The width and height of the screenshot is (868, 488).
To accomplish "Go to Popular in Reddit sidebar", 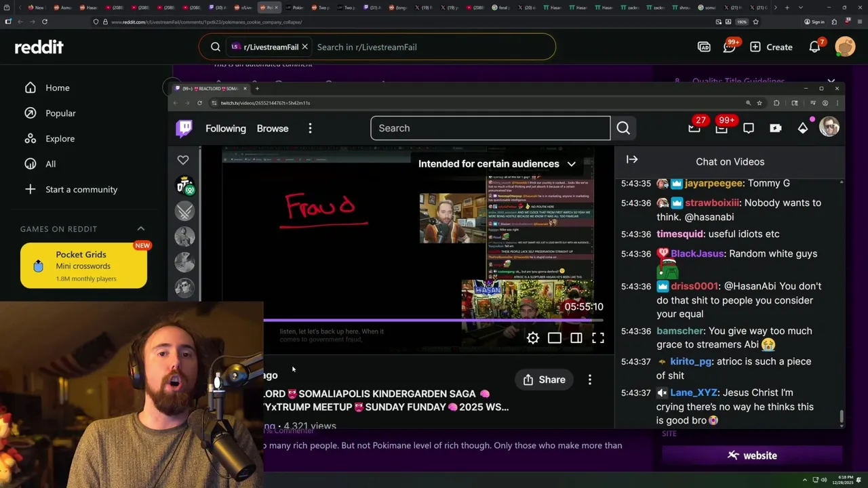I will [x=60, y=113].
